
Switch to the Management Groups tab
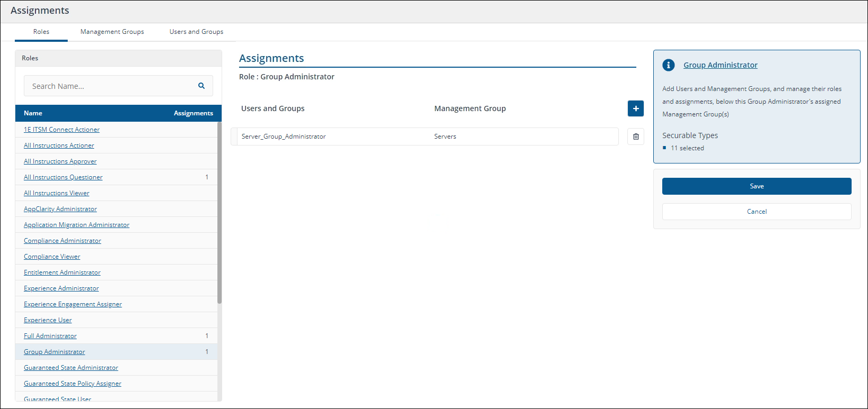(112, 32)
